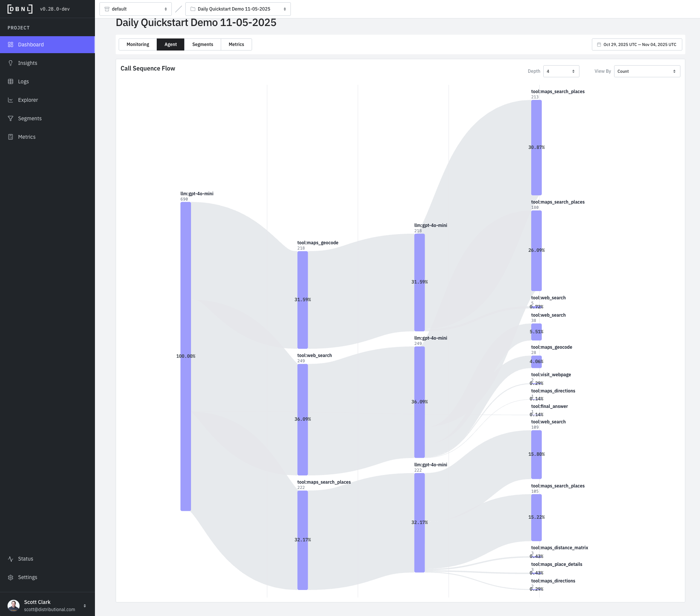The width and height of the screenshot is (700, 616).
Task: Switch to the Monitoring tab
Action: (138, 44)
